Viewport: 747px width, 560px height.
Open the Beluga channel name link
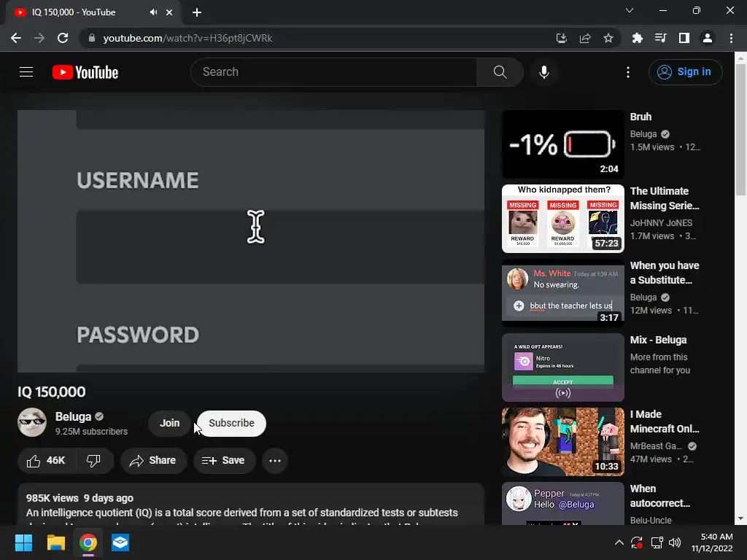(x=73, y=416)
